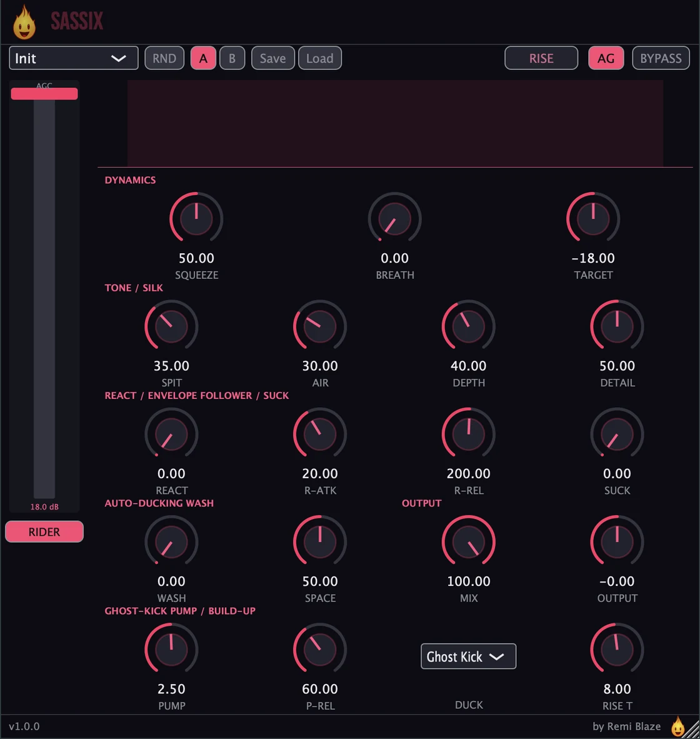Image resolution: width=700 pixels, height=739 pixels.
Task: Toggle the RIDER button
Action: [x=44, y=531]
